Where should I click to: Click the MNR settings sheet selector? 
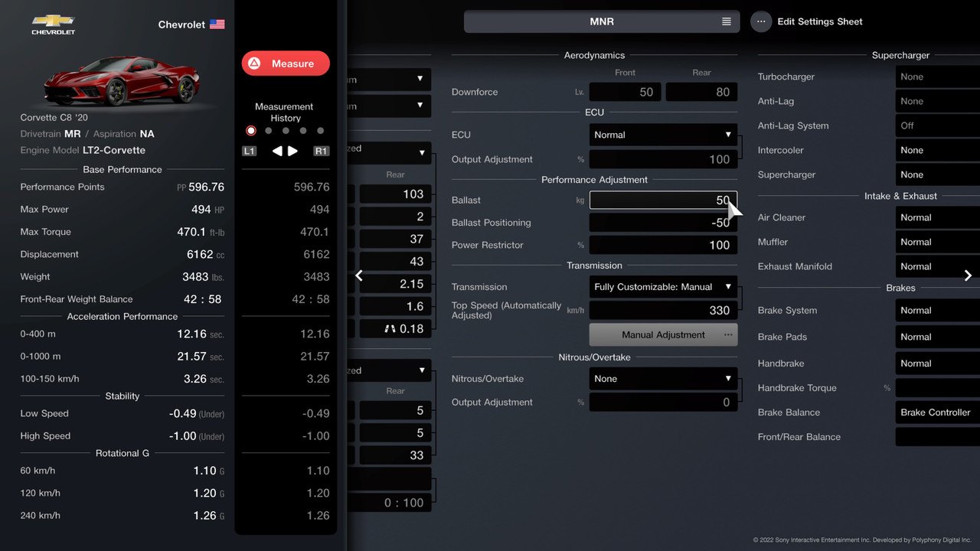pos(602,21)
